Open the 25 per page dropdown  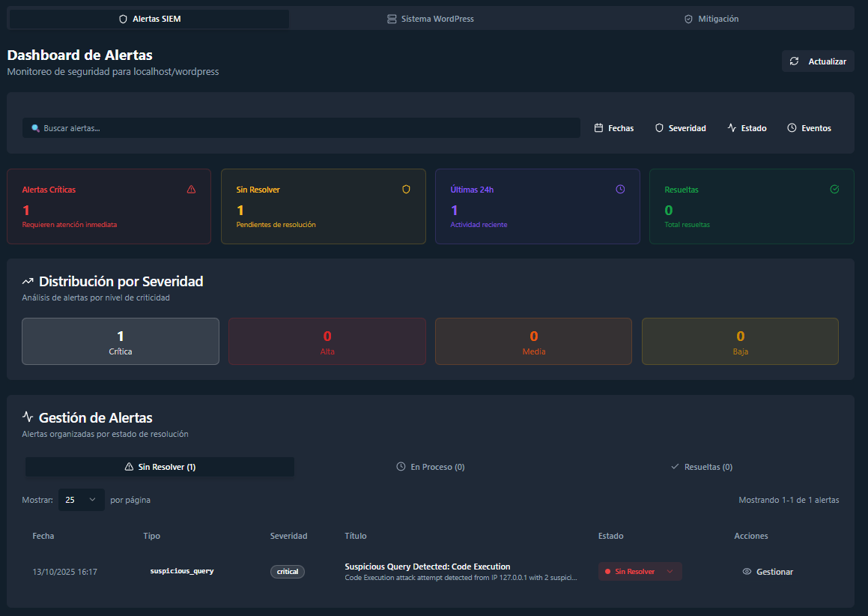coord(82,500)
